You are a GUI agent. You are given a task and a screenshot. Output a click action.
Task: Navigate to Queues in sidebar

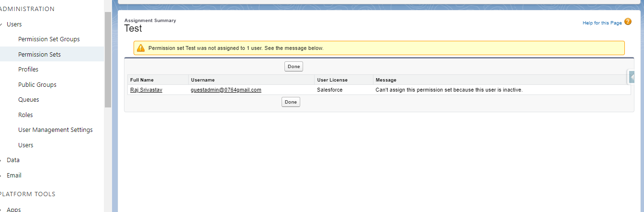point(29,100)
